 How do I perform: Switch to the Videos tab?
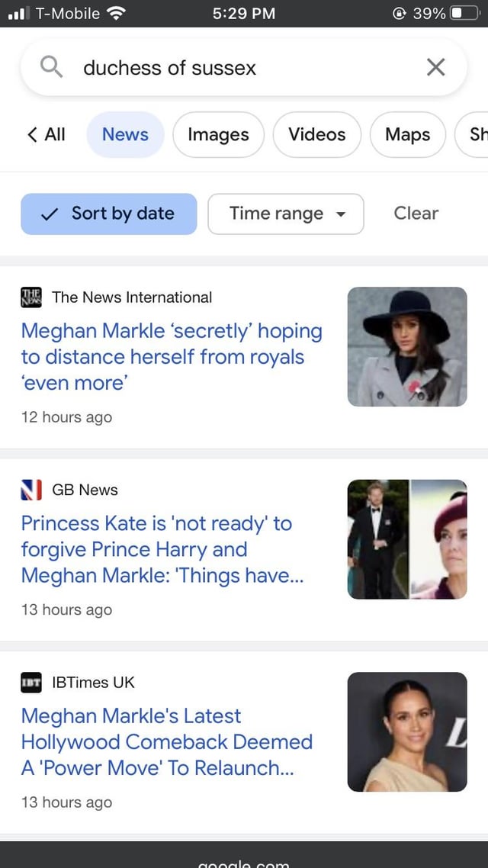(x=316, y=135)
